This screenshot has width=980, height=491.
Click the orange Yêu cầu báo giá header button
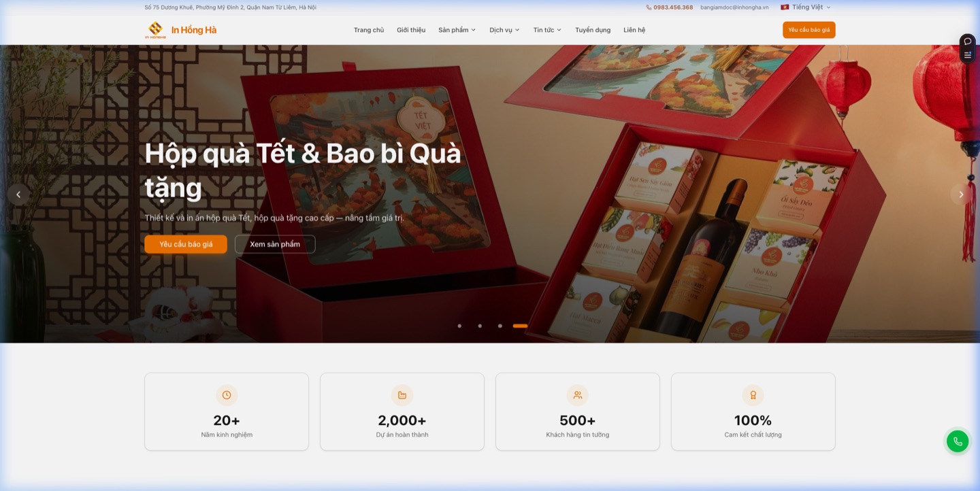(x=808, y=30)
